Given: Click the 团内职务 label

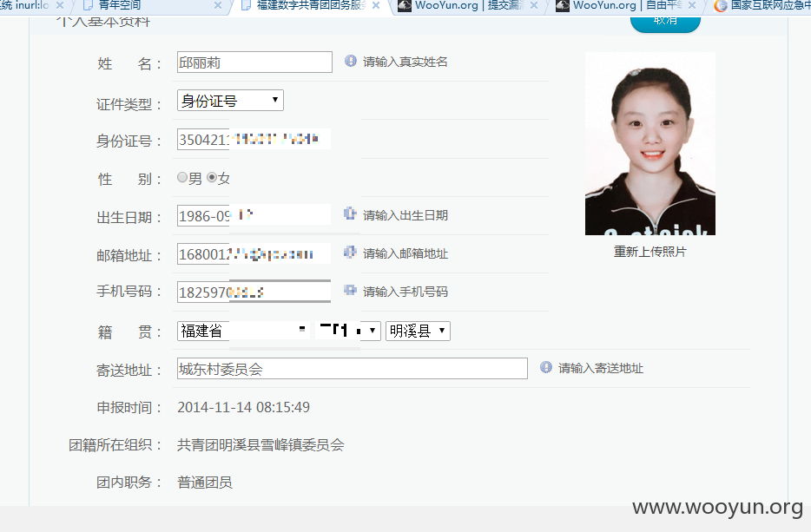Looking at the screenshot, I should tap(129, 483).
